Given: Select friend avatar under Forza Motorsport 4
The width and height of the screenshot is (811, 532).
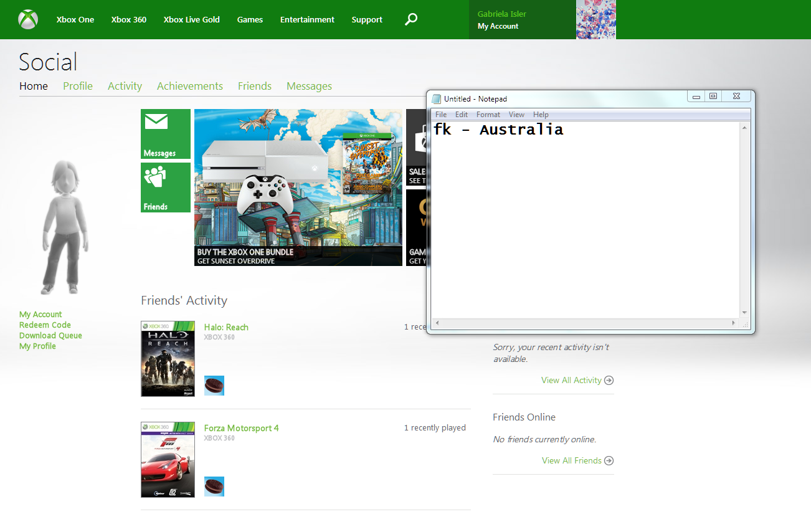Looking at the screenshot, I should [214, 487].
